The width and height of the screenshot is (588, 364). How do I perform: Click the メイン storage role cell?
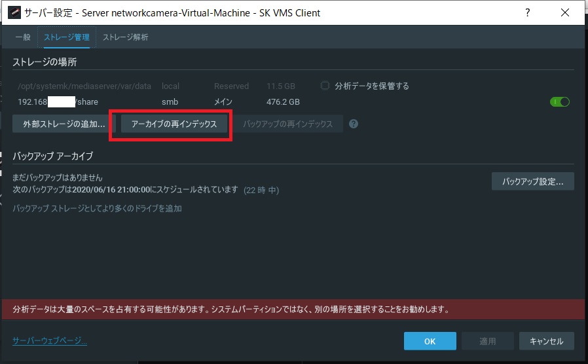[223, 101]
